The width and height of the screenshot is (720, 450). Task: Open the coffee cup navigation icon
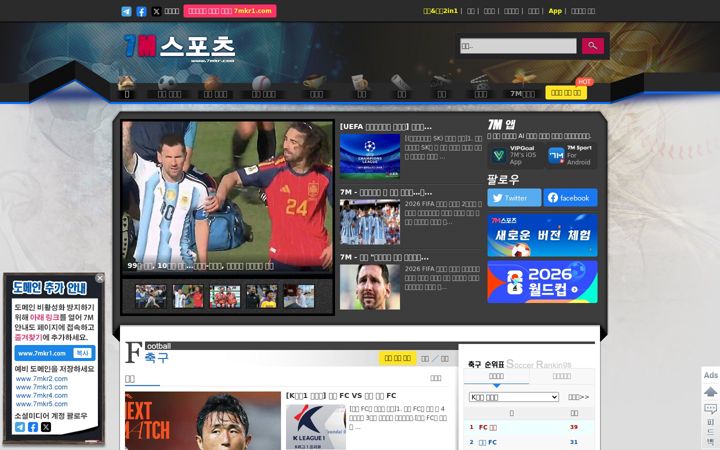(x=315, y=82)
